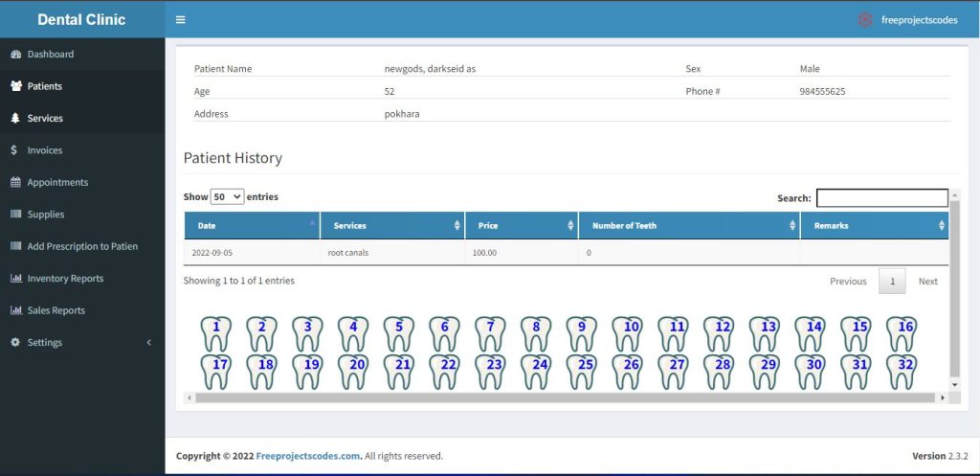Go to Invoices in the sidebar

[45, 150]
